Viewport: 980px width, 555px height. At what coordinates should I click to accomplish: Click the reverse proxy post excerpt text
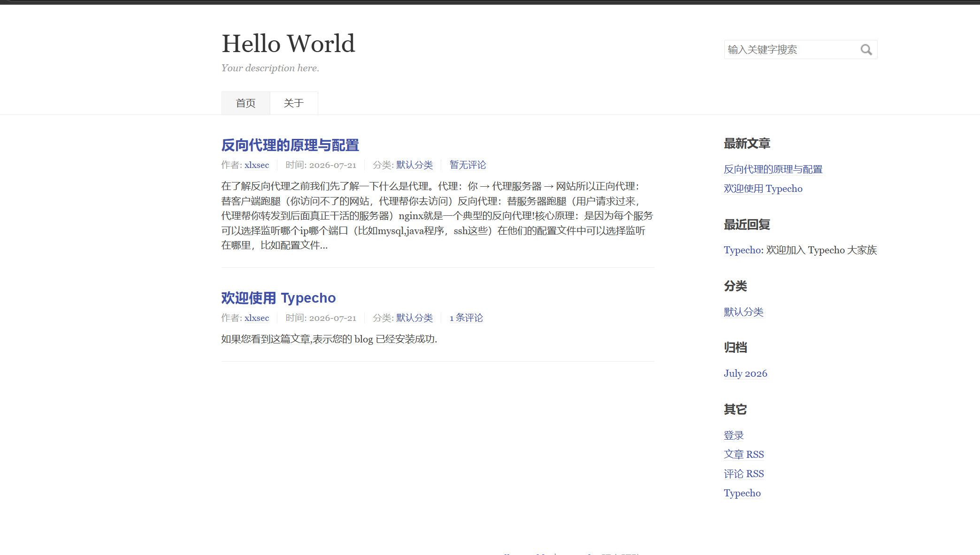pyautogui.click(x=437, y=216)
